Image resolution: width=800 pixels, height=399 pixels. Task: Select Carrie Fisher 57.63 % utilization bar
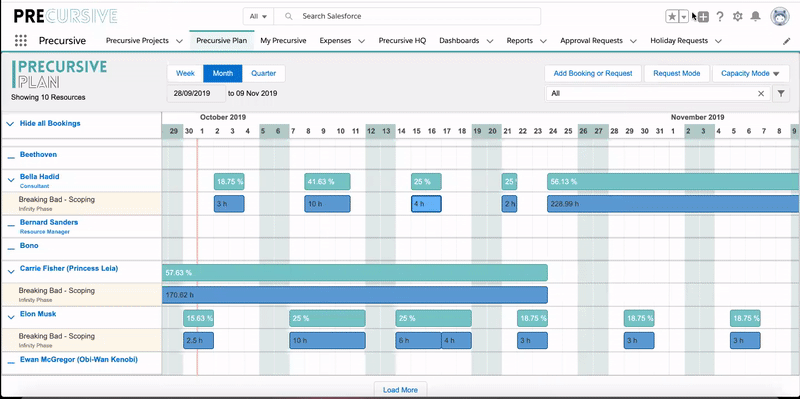point(355,272)
